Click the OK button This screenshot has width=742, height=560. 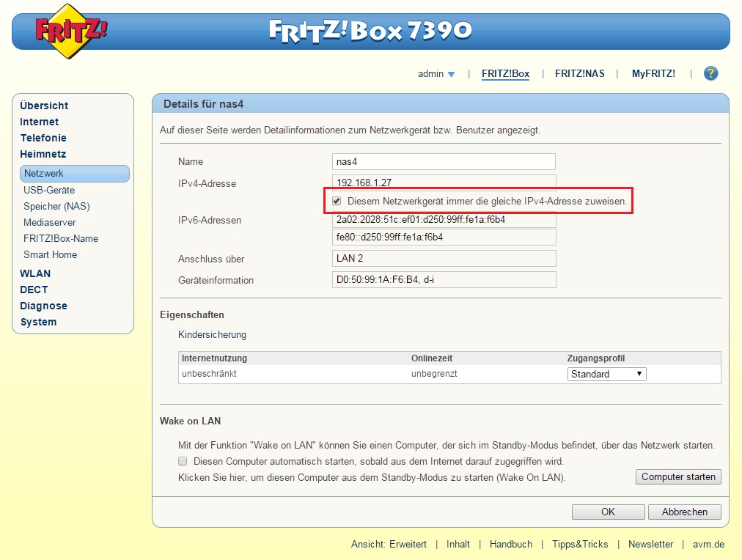(608, 512)
